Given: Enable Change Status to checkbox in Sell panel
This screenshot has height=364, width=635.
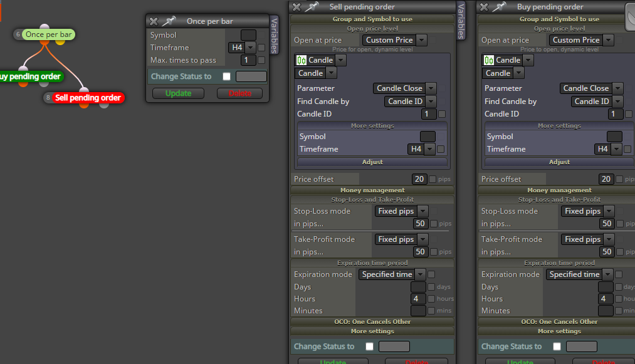Looking at the screenshot, I should tap(369, 346).
